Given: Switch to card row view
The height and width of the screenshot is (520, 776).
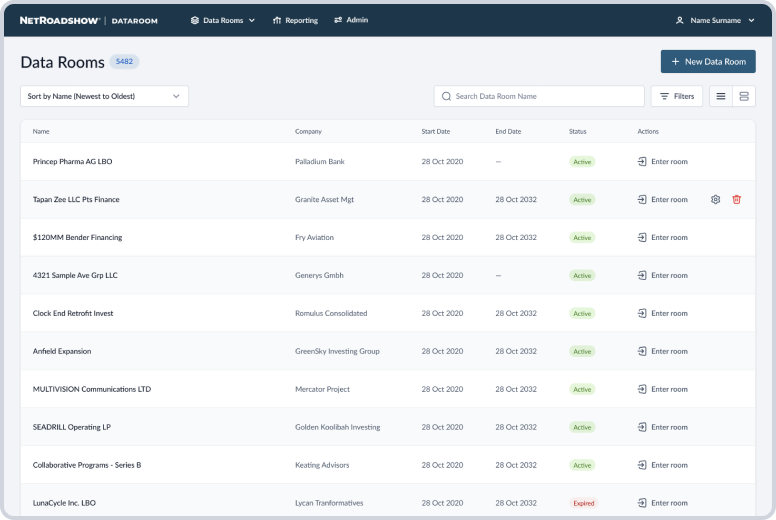Looking at the screenshot, I should click(x=743, y=97).
